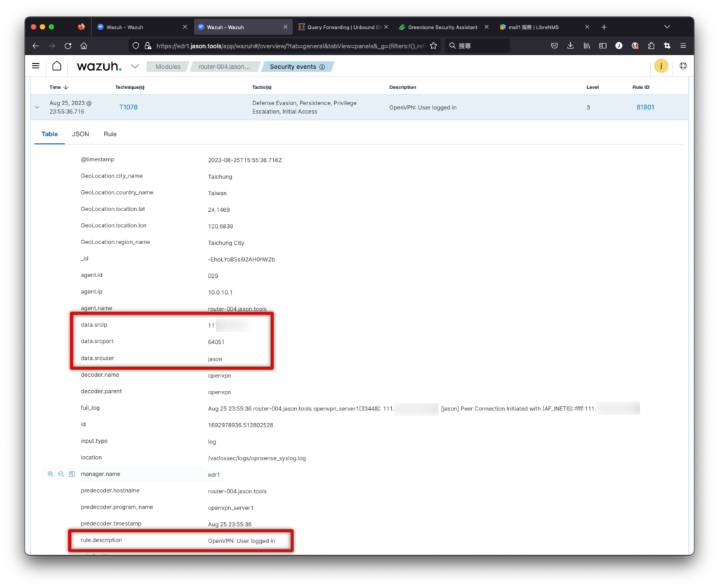
Task: Open a new browser tab with plus
Action: 604,27
